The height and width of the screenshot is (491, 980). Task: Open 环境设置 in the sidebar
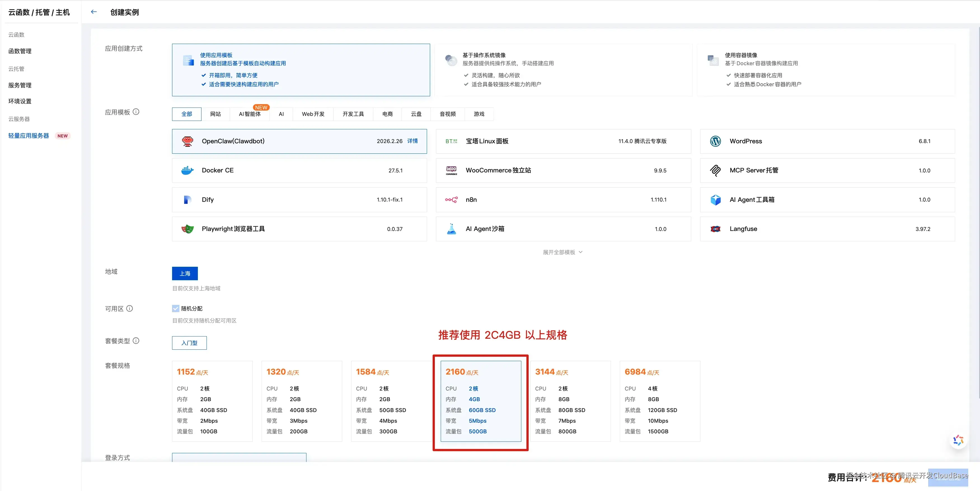[x=19, y=101]
